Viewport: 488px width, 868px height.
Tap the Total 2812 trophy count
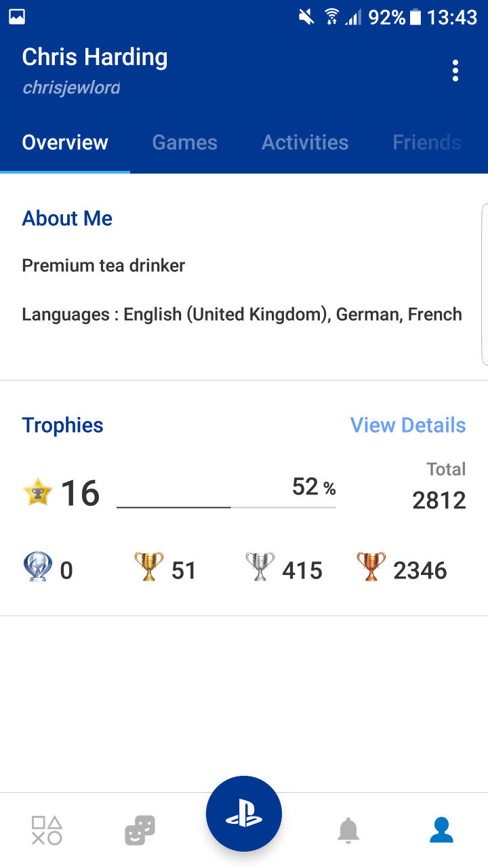pos(439,486)
